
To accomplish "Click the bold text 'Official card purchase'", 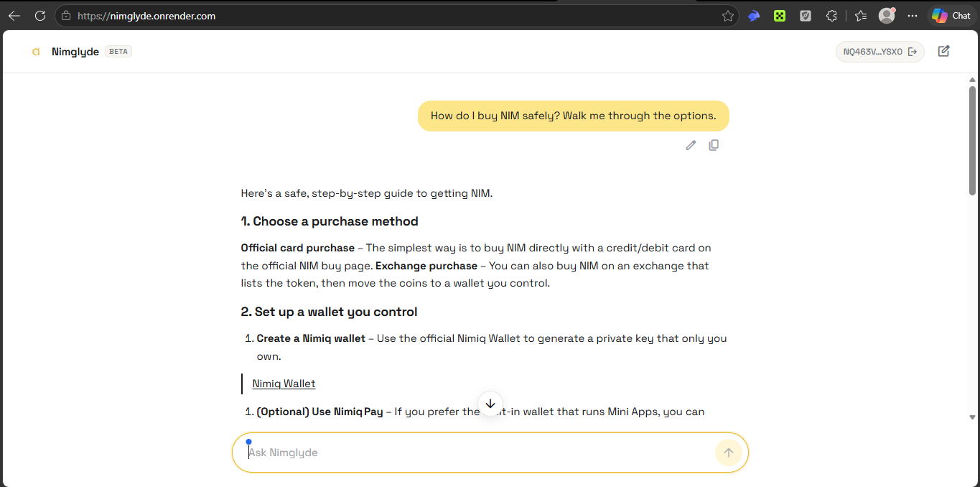I will point(298,248).
